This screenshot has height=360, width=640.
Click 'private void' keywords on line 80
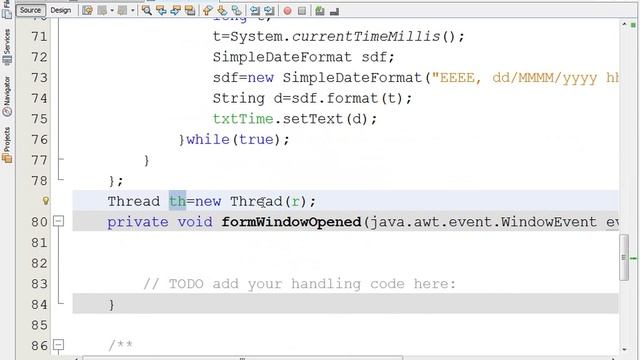tap(160, 222)
